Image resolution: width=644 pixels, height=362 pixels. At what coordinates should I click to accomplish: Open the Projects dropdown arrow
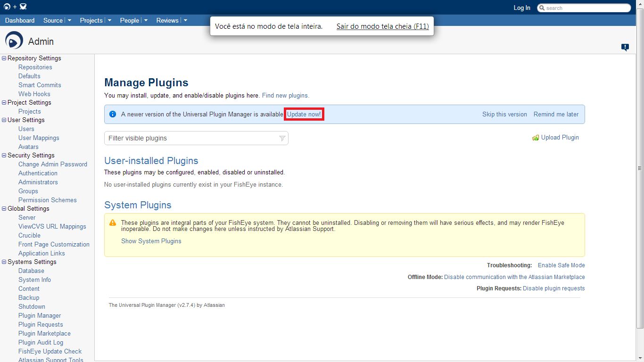tap(109, 20)
